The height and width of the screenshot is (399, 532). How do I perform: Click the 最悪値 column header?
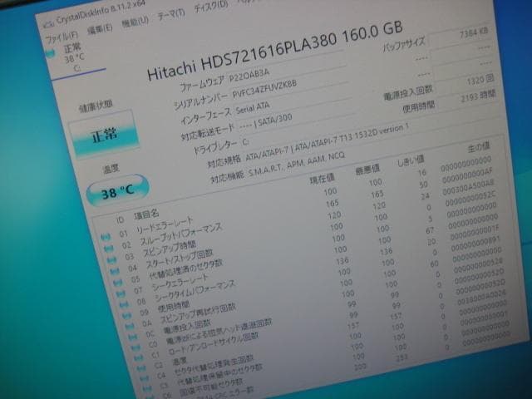click(x=367, y=170)
